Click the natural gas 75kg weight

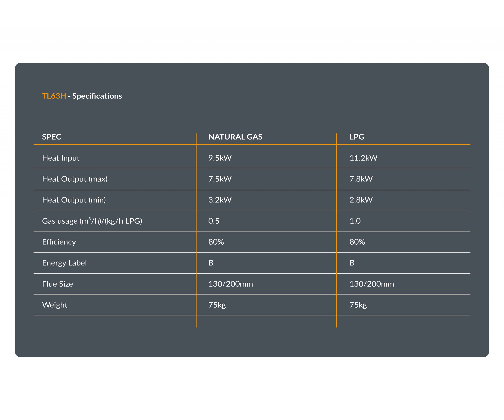point(217,305)
